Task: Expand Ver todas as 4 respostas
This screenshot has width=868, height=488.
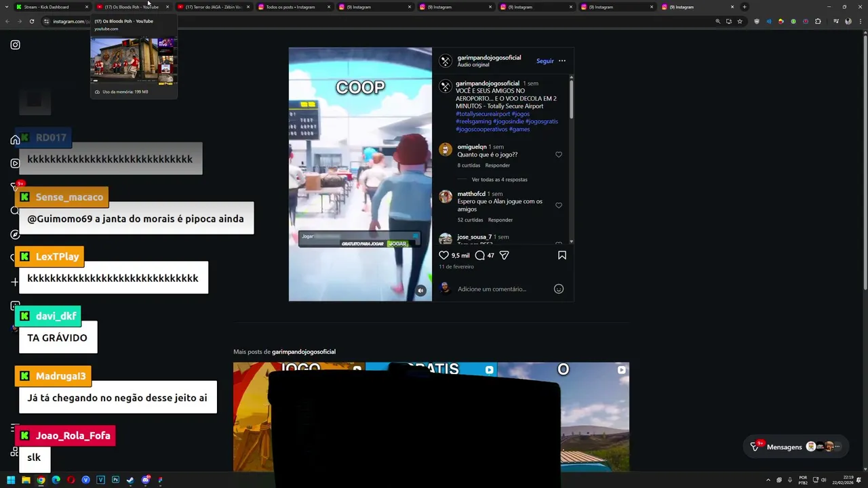Action: (x=499, y=180)
